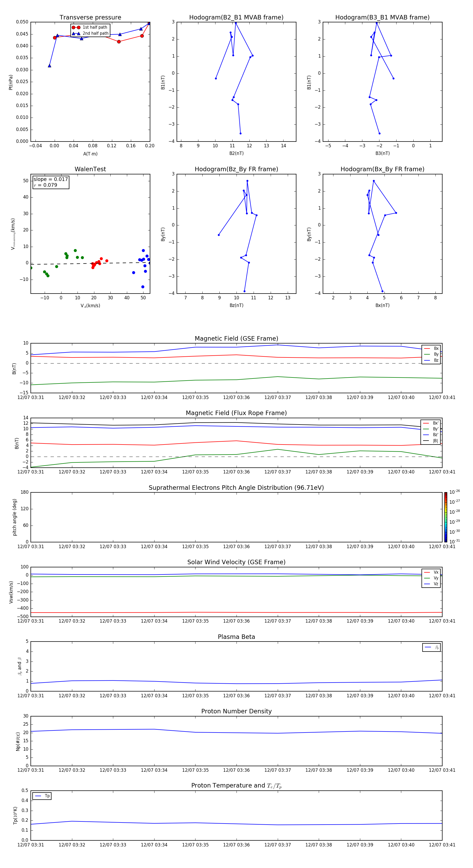
Task: Select the 10^-26 colorbar tick label
Action: coord(455,492)
